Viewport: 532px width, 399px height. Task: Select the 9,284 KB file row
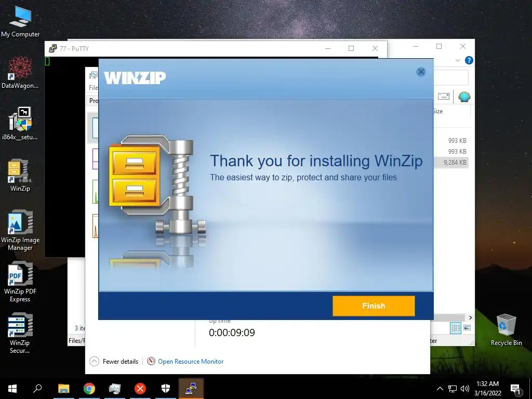coord(451,163)
